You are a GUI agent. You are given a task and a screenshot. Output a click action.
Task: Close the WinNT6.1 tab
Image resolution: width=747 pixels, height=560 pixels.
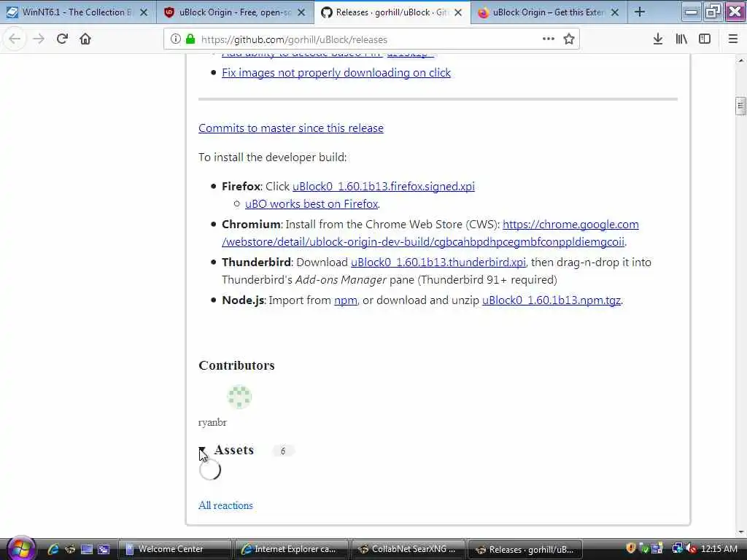point(144,12)
